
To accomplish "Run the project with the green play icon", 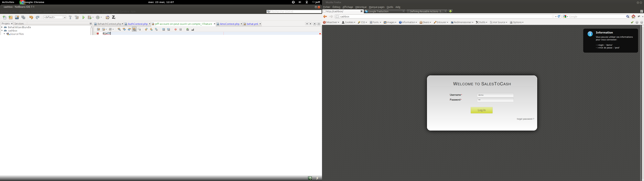I will tap(84, 17).
